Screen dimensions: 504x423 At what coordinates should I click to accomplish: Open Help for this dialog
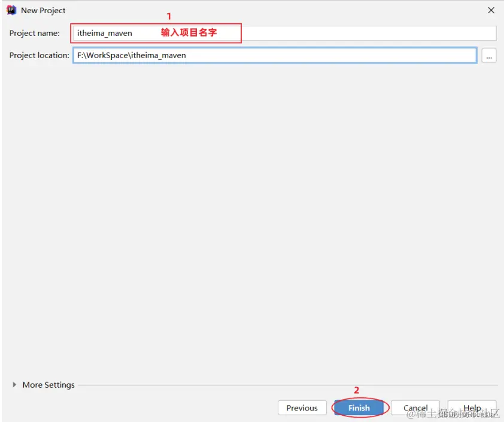click(472, 408)
